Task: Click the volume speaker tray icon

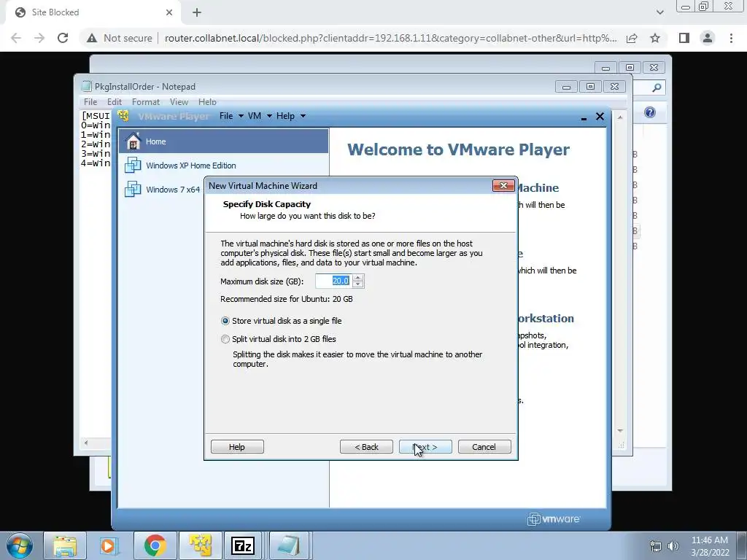Action: click(673, 546)
